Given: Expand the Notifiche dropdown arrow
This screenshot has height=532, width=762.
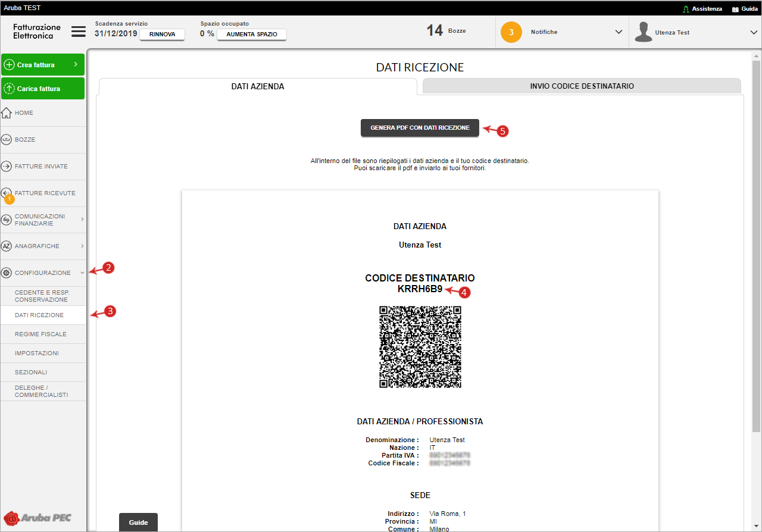Looking at the screenshot, I should (x=619, y=32).
